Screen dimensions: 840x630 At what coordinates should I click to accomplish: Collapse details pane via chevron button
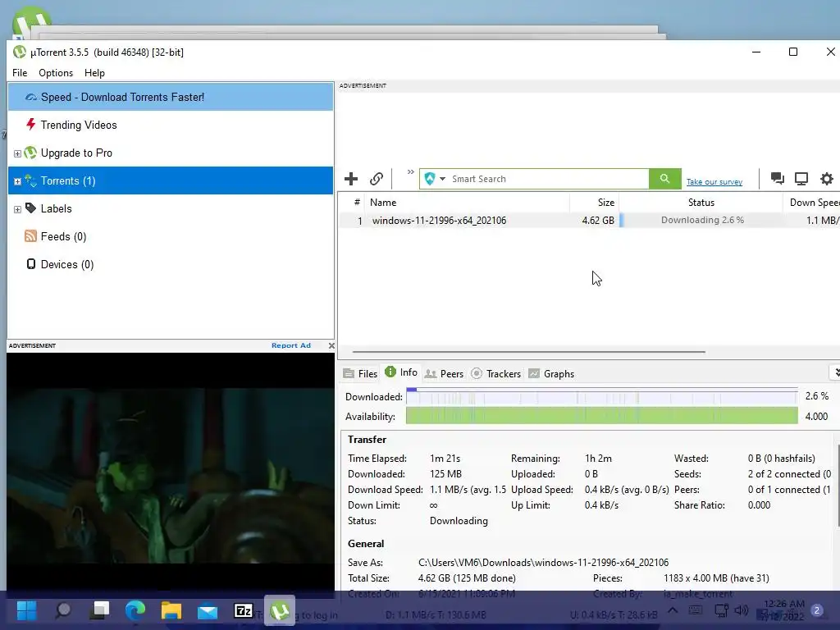(835, 372)
